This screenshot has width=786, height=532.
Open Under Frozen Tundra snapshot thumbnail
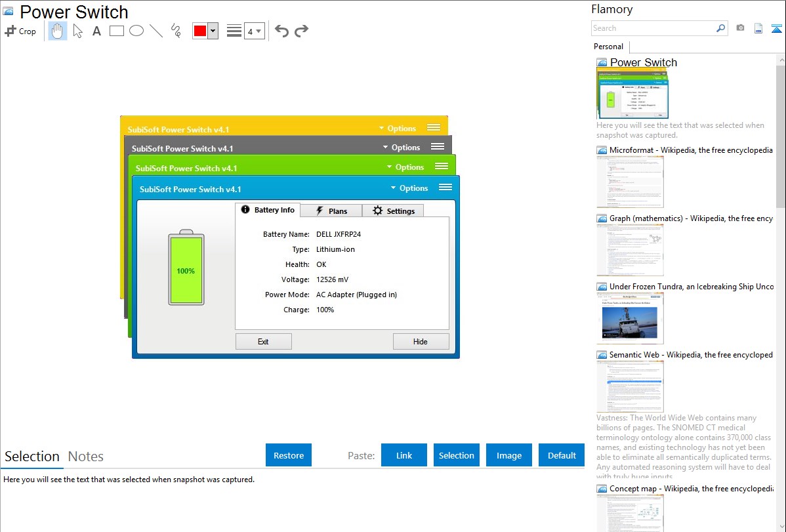(x=630, y=318)
